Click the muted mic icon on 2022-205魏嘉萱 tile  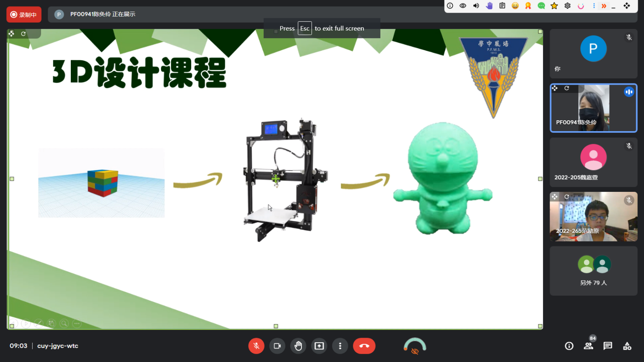coord(629,146)
